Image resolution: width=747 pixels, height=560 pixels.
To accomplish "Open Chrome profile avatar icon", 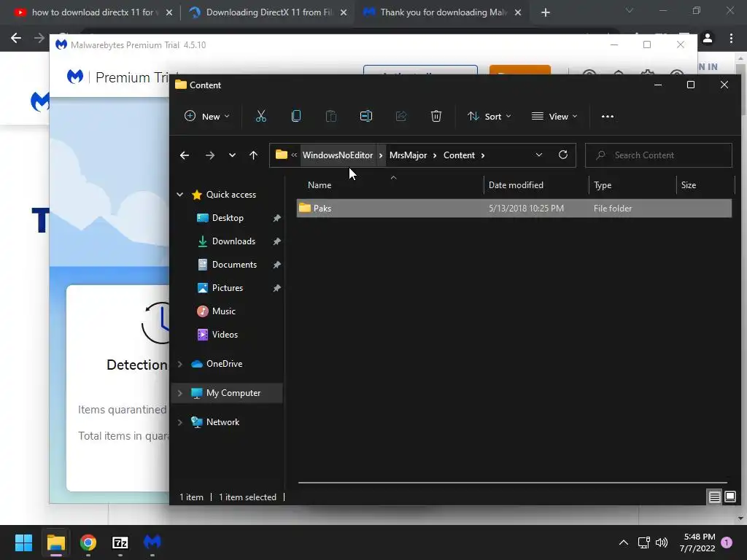I will click(x=708, y=38).
